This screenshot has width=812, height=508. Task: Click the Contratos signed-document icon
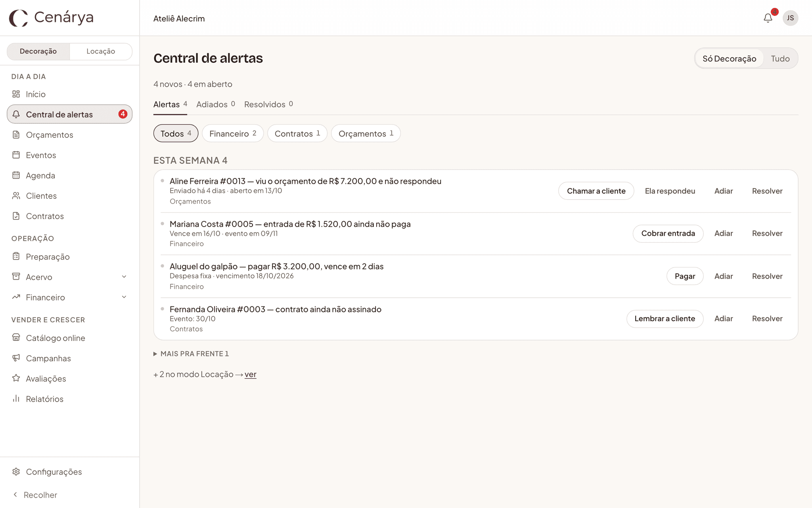coord(16,216)
